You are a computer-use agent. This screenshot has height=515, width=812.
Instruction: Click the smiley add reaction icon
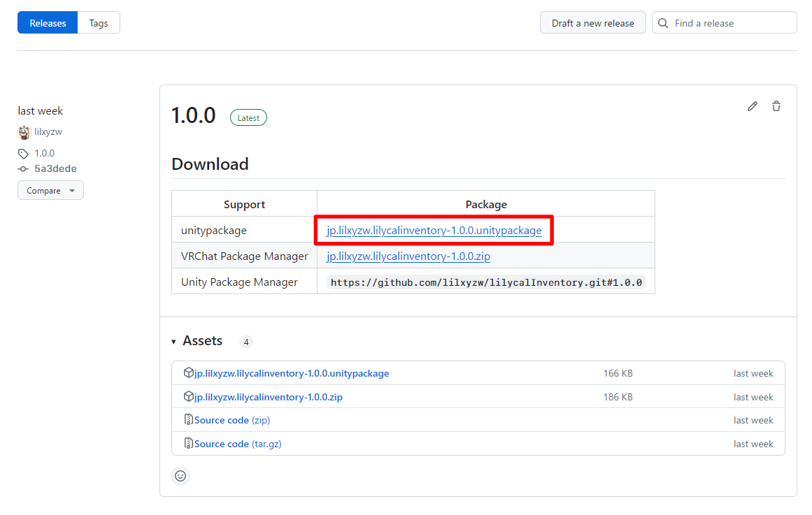click(x=180, y=476)
